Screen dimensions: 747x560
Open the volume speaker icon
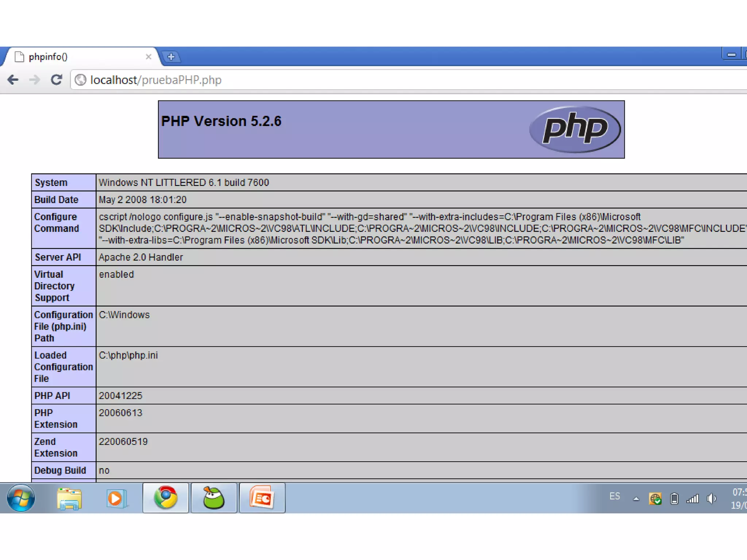712,498
